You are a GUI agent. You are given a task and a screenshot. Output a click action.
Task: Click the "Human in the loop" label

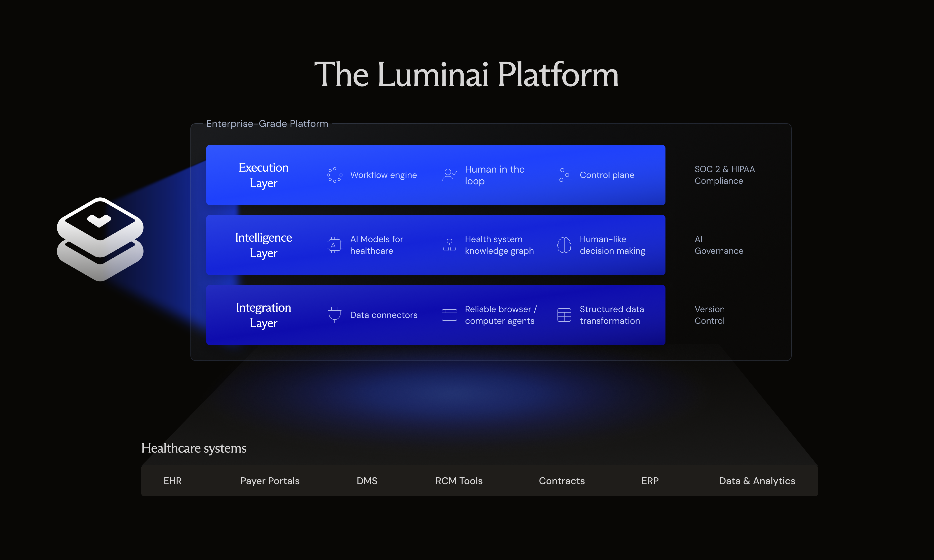[x=494, y=175]
